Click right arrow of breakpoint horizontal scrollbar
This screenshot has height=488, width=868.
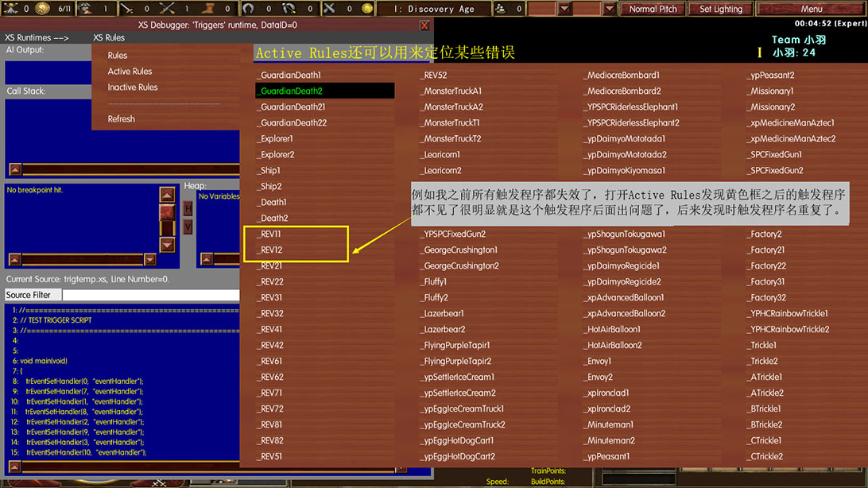click(x=150, y=259)
